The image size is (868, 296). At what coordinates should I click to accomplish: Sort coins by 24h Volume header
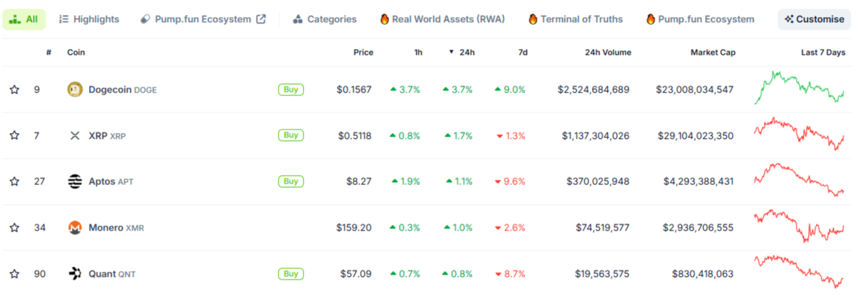[607, 53]
